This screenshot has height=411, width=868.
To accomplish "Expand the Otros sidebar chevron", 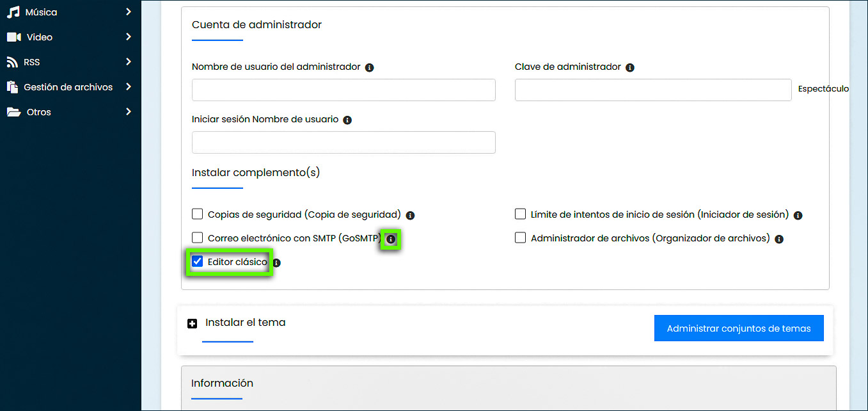I will click(x=129, y=111).
